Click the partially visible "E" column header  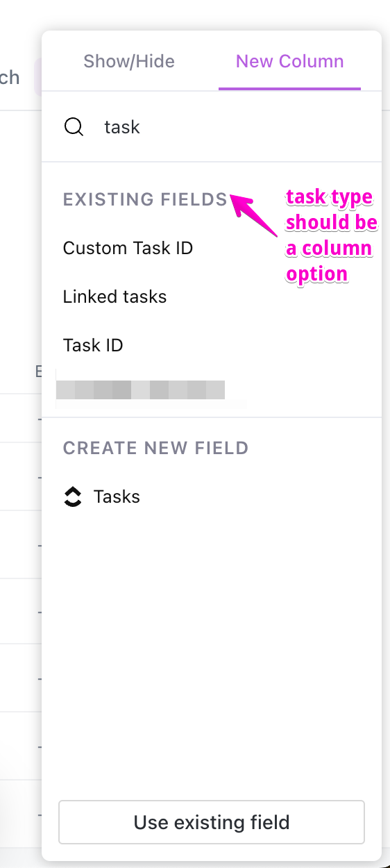click(39, 372)
